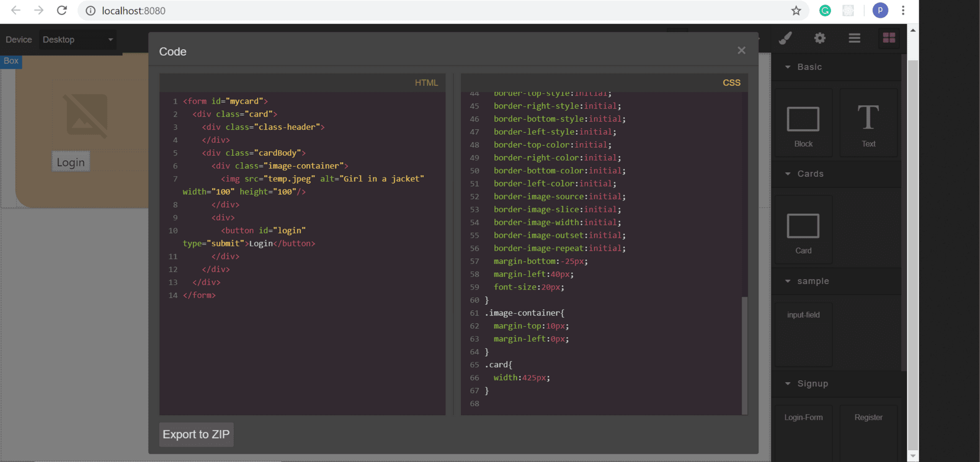Open the Settings gear panel

coord(820,38)
